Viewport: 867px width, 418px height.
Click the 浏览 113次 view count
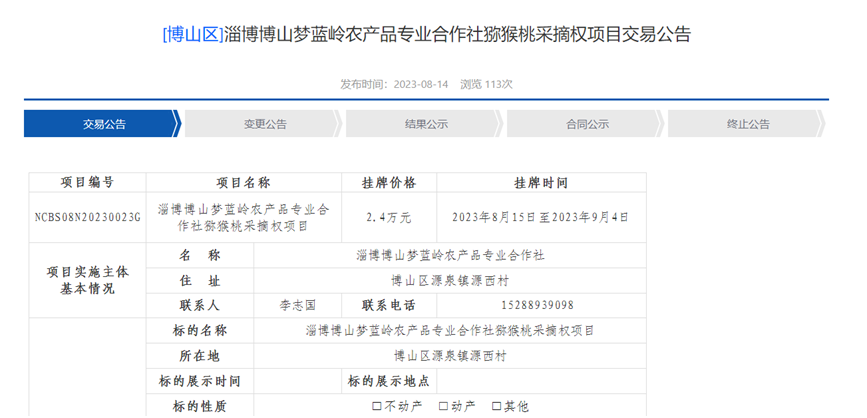click(x=486, y=84)
